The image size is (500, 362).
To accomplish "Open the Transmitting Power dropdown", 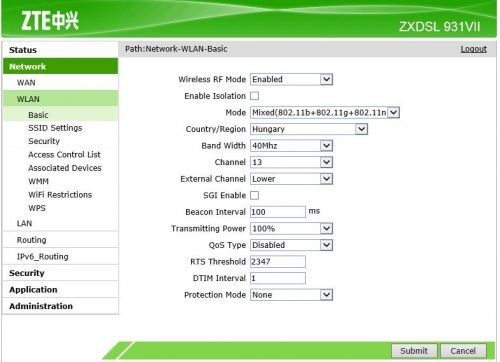I will coord(291,229).
